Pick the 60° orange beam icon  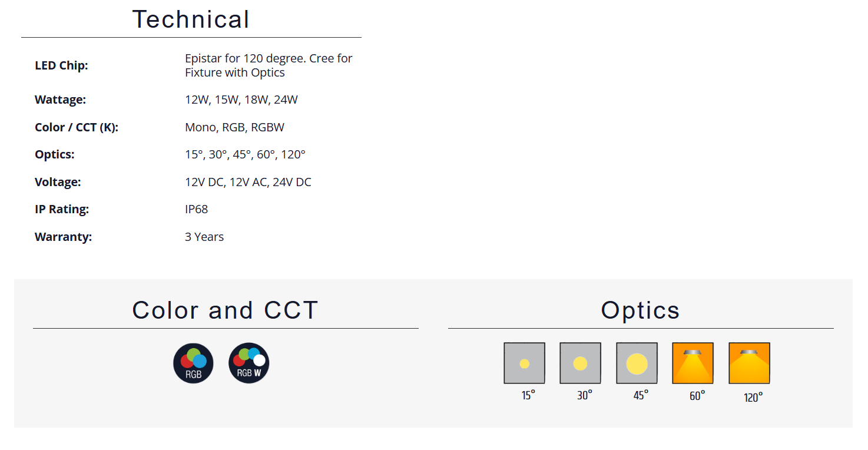(693, 363)
